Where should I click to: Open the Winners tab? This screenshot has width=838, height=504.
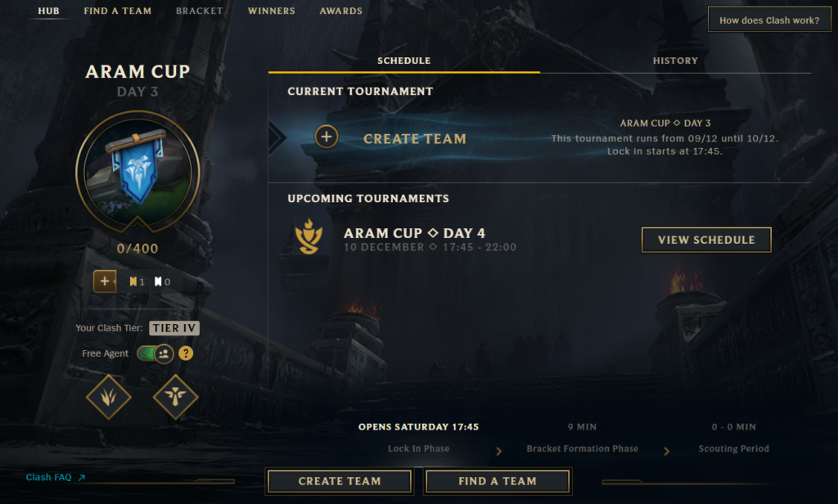(x=271, y=11)
